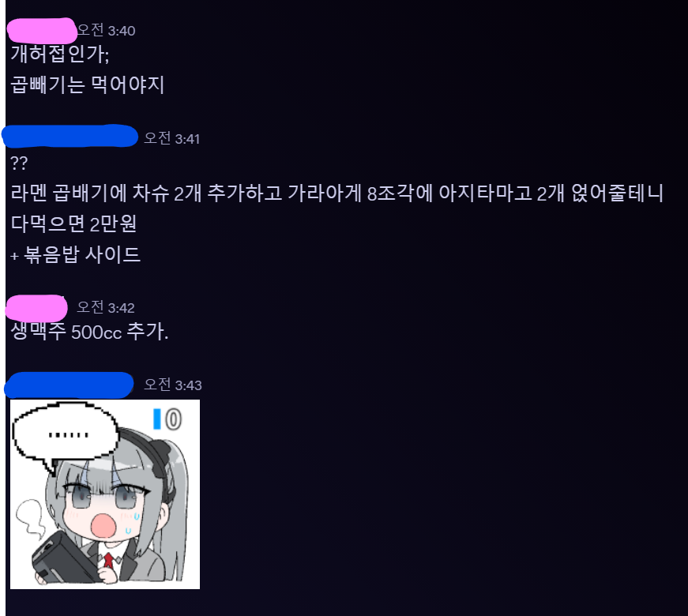Select the message + 볶음밥 사이드

point(76,254)
